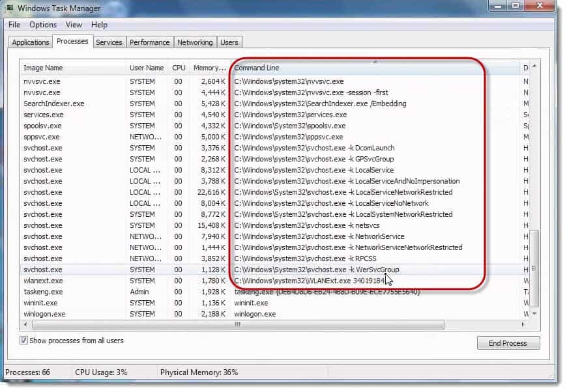
Task: Click the 22,616 K memory value
Action: pyautogui.click(x=211, y=192)
